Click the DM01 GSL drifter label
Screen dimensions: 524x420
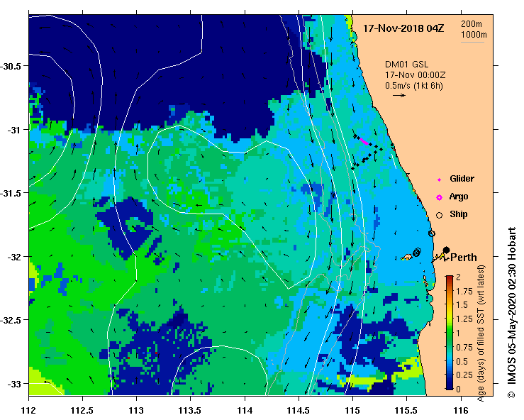[x=406, y=65]
